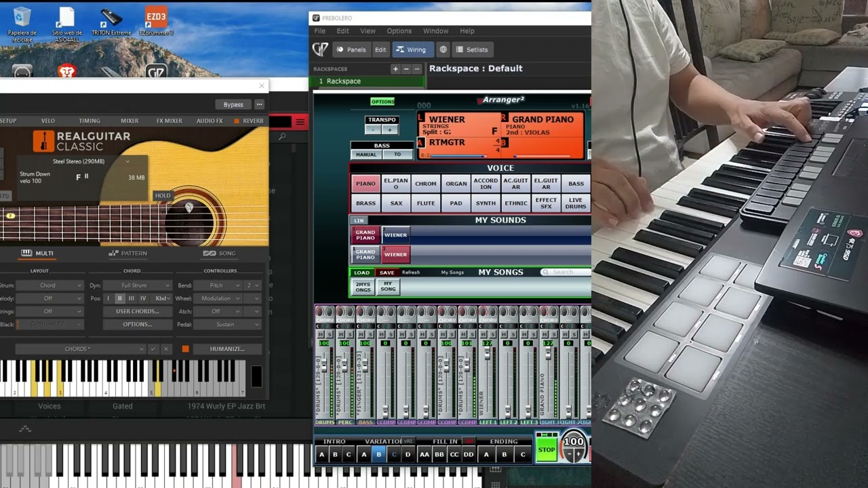Image resolution: width=868 pixels, height=488 pixels.
Task: Open the Pedal Sustain dropdown
Action: (x=227, y=325)
